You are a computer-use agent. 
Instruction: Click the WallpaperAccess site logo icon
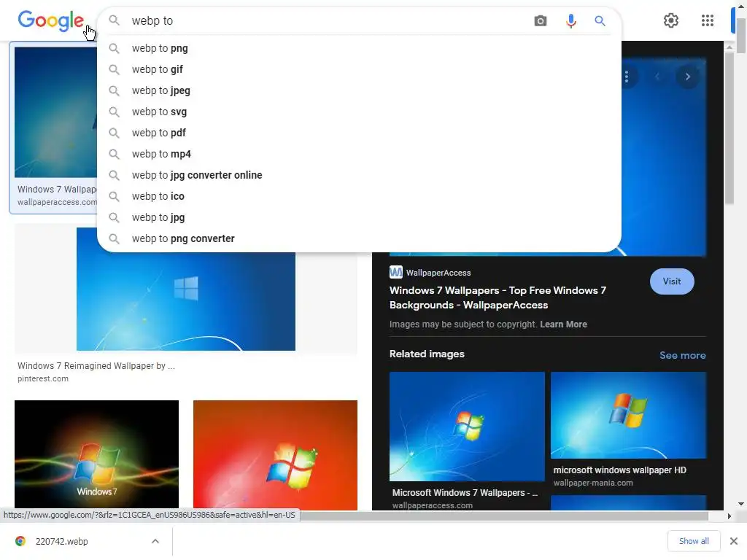pyautogui.click(x=396, y=272)
